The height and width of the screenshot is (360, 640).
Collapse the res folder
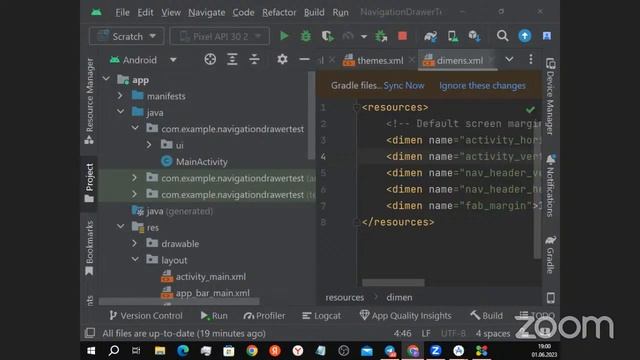coord(120,227)
